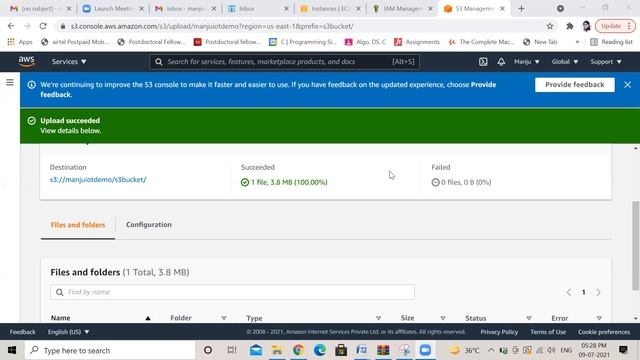Image resolution: width=640 pixels, height=360 pixels.
Task: Sort files by Name column arrow
Action: coord(148,318)
